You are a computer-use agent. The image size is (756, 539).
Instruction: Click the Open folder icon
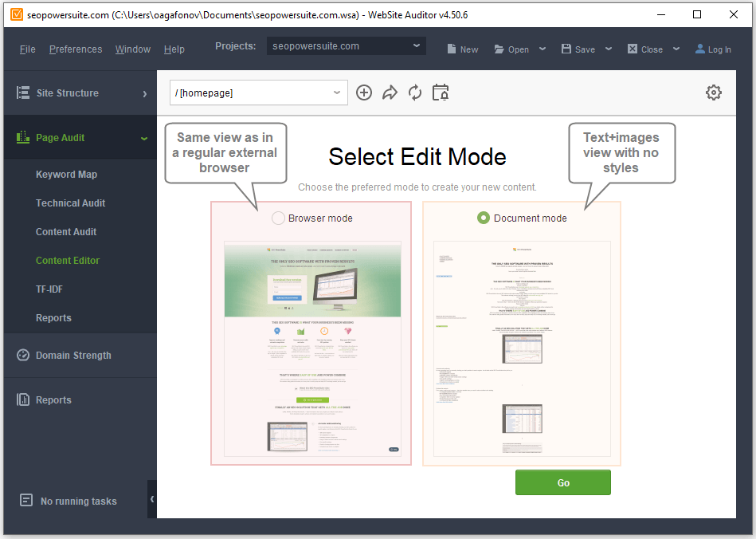(x=499, y=49)
